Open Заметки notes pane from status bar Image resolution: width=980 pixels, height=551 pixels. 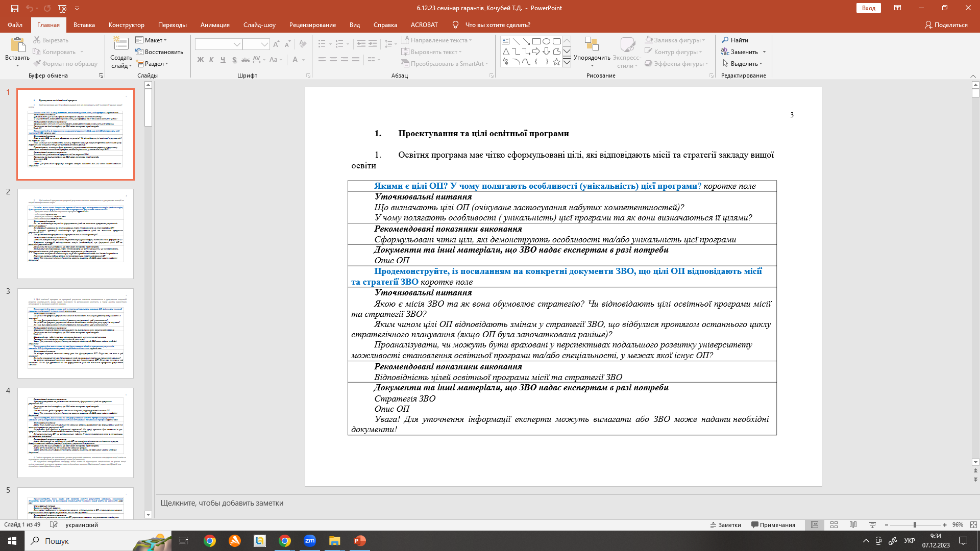click(x=725, y=525)
